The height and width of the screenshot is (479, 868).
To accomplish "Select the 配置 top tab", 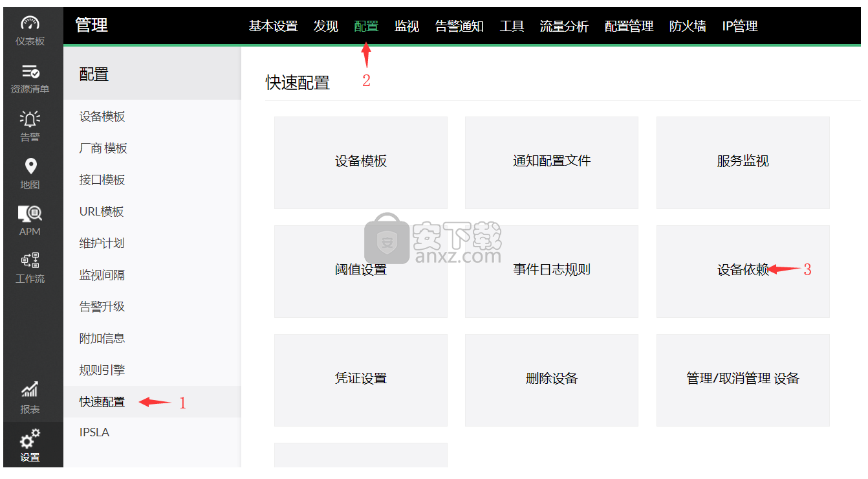I will point(366,27).
